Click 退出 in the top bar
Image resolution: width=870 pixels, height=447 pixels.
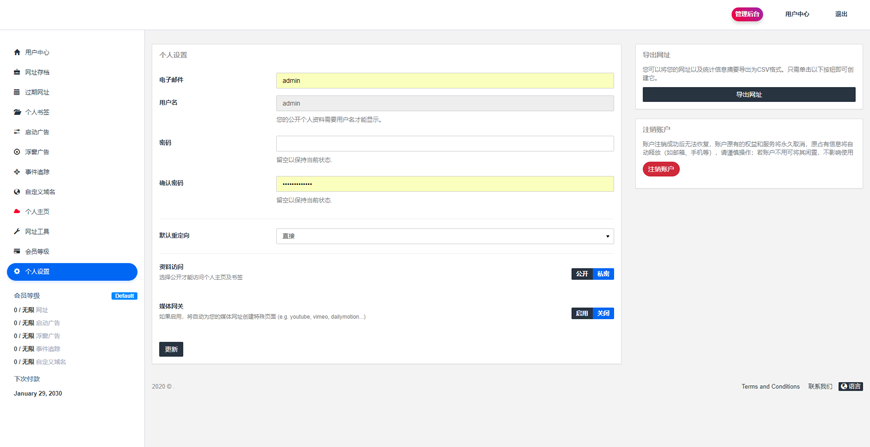[841, 14]
